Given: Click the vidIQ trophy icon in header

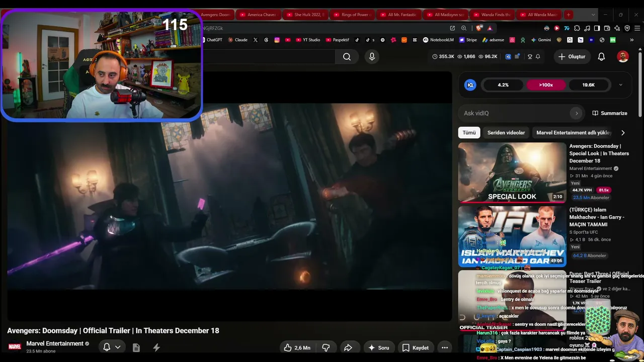Looking at the screenshot, I should pyautogui.click(x=530, y=57).
